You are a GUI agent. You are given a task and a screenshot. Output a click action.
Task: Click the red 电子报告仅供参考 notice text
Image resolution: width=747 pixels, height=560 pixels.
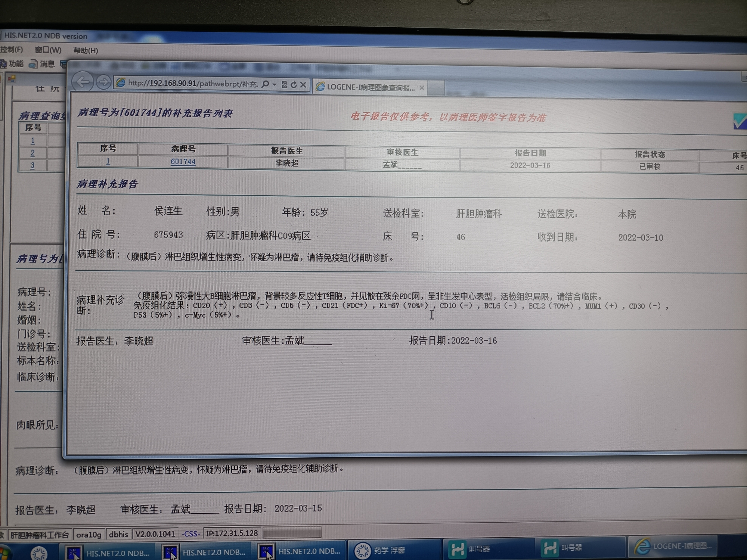[x=448, y=117]
